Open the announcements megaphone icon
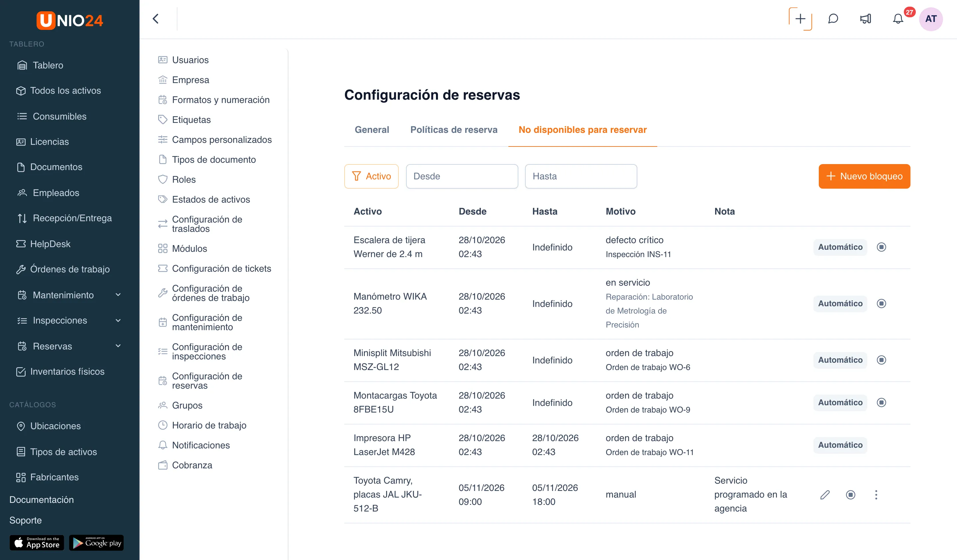Image resolution: width=957 pixels, height=560 pixels. pyautogui.click(x=866, y=19)
